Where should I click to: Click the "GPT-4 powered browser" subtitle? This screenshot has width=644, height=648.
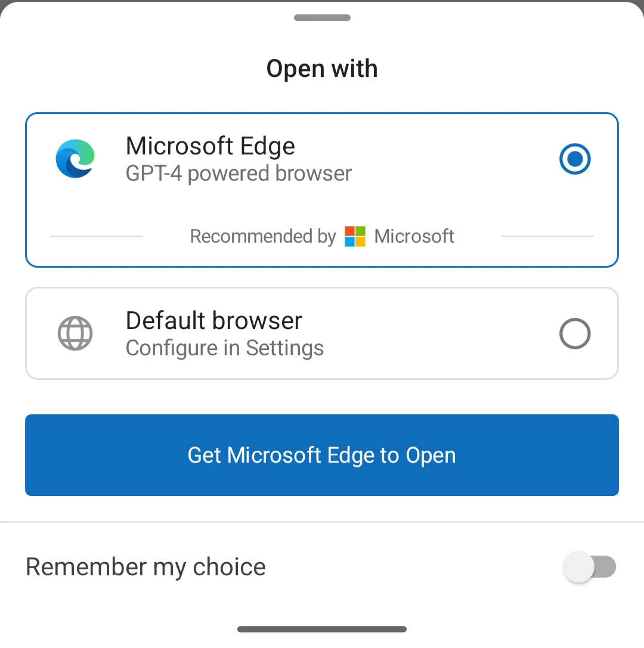coord(239,173)
